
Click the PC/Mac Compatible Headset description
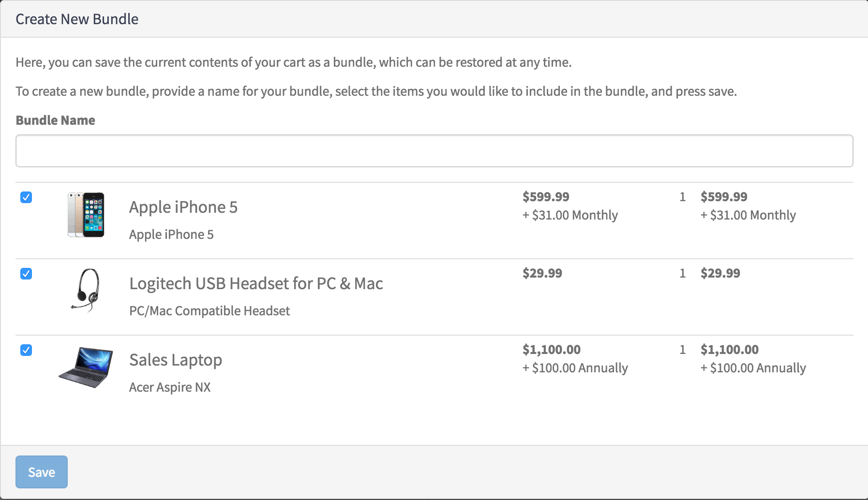coord(210,311)
